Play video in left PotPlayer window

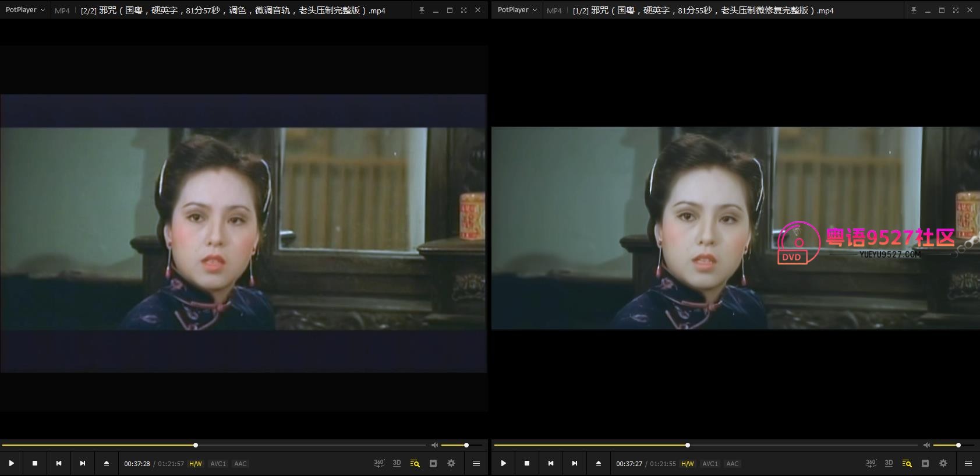[11, 463]
